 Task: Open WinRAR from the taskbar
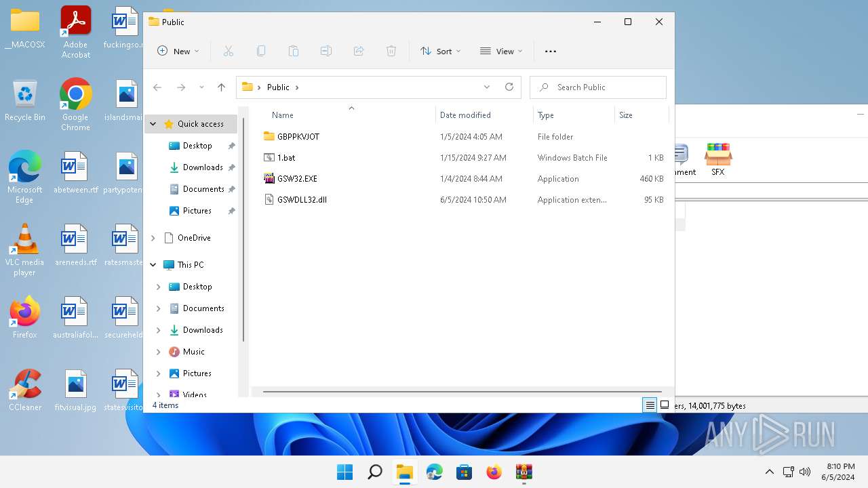pos(524,472)
